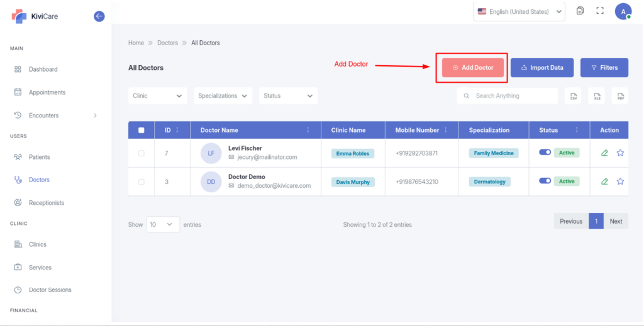Open the English (United States) language selector

tap(519, 11)
